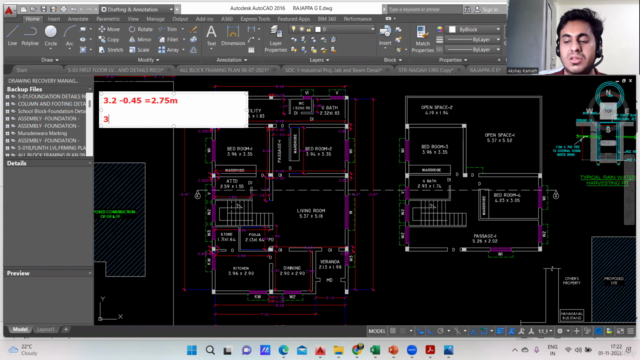Toggle object snap in status bar
Viewport: 640px width, 360px height.
[x=484, y=331]
